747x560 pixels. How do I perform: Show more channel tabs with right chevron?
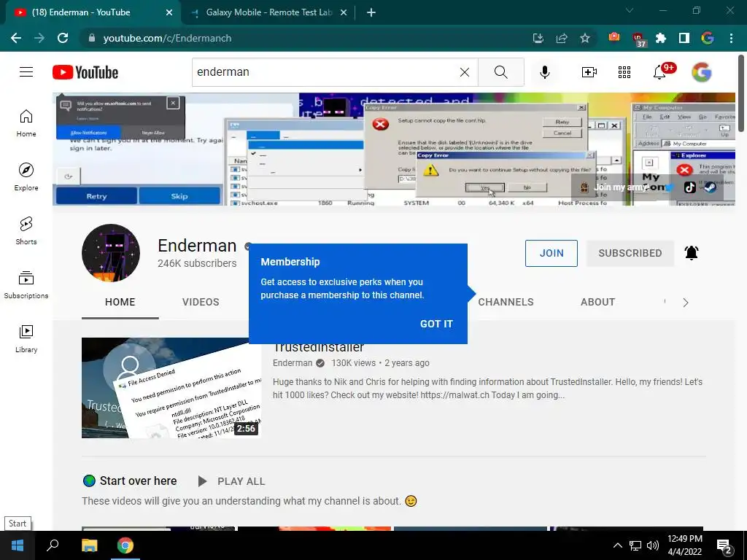[x=686, y=303]
